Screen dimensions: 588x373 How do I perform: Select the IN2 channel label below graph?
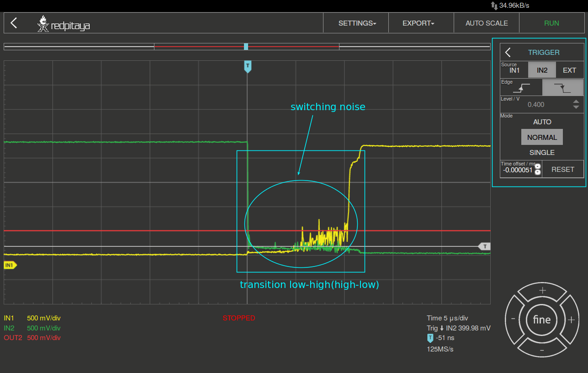click(9, 328)
